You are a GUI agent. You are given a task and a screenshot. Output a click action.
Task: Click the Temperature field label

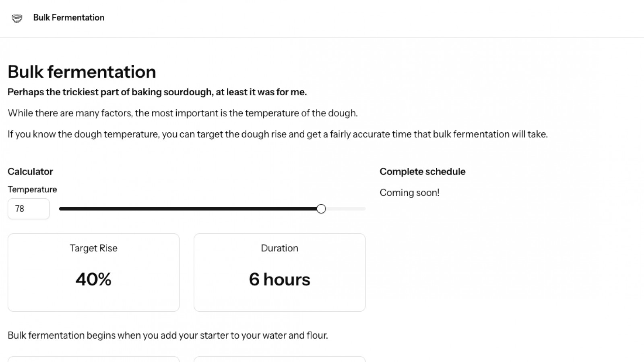(32, 189)
